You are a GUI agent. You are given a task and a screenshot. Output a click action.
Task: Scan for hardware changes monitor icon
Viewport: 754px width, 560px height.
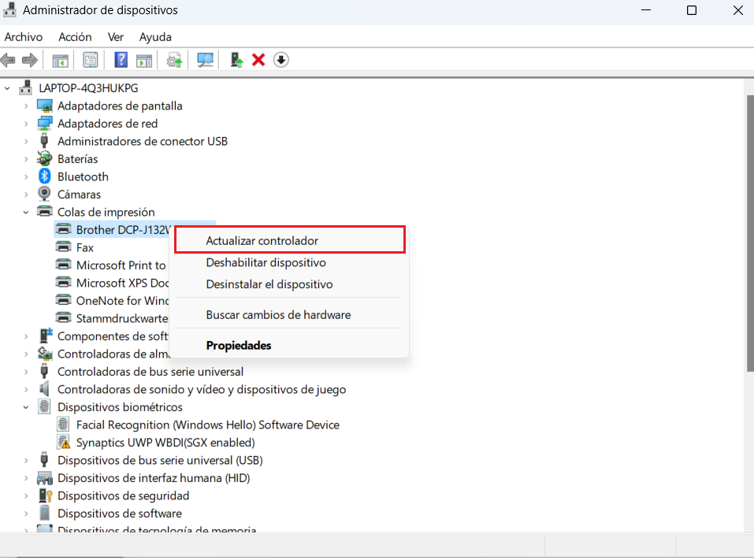(206, 60)
